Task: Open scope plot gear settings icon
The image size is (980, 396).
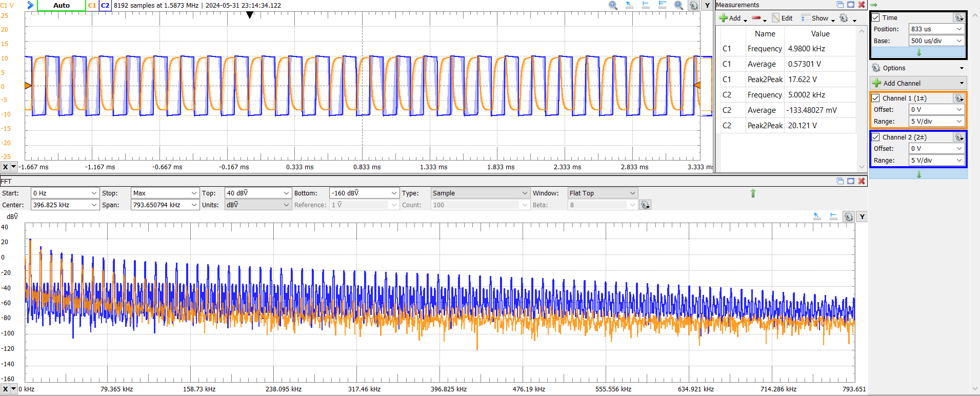Action: (x=693, y=6)
